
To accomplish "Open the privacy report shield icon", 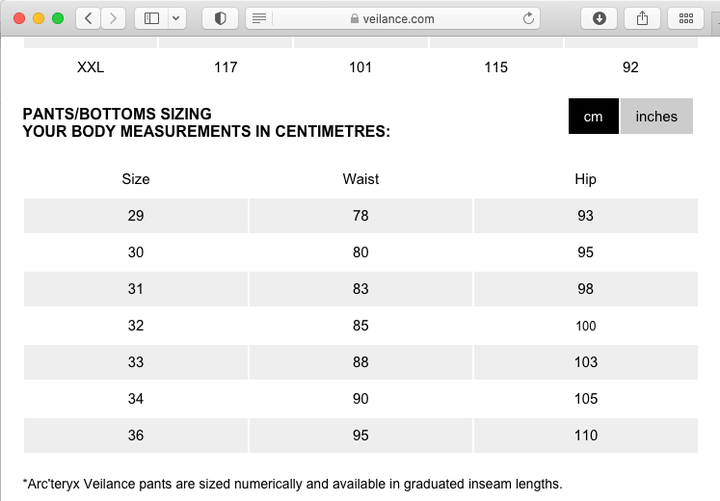I will click(x=220, y=19).
